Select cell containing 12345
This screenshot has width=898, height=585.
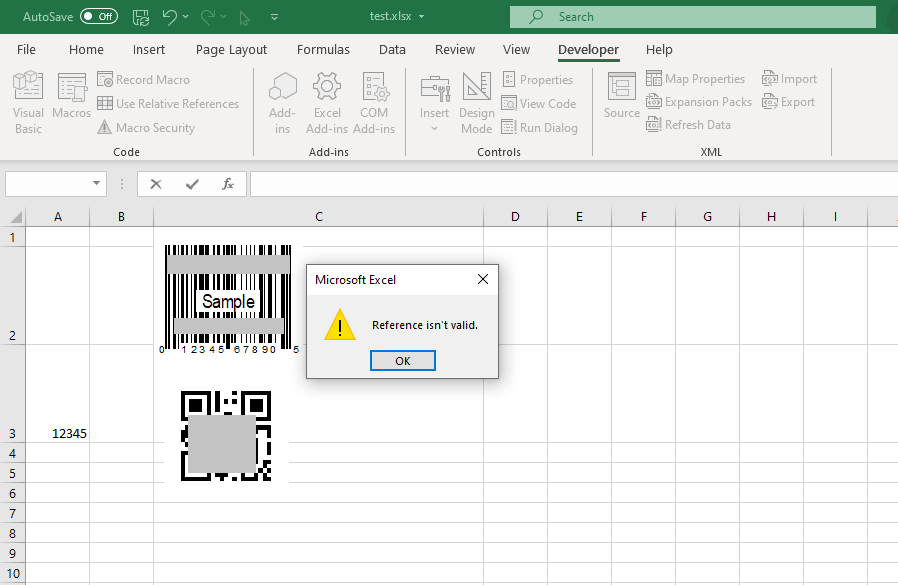pyautogui.click(x=58, y=394)
